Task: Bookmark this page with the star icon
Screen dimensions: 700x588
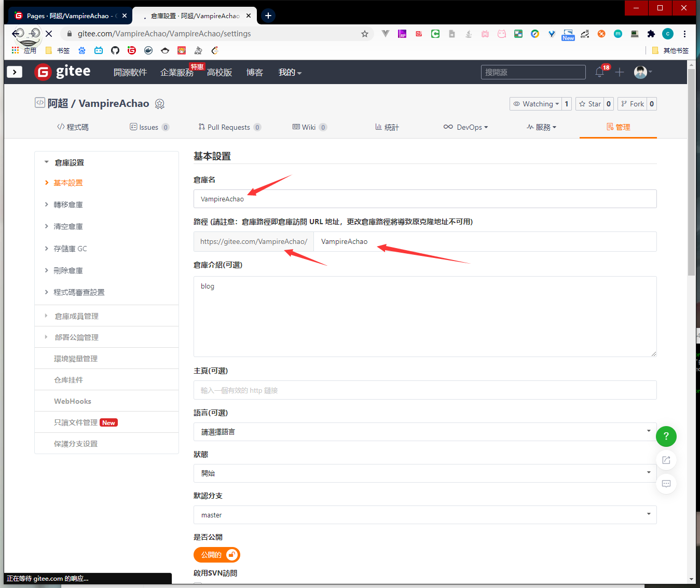Action: [x=365, y=34]
